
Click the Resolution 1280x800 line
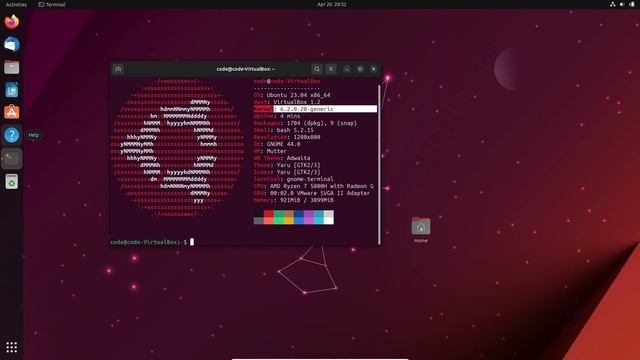287,137
